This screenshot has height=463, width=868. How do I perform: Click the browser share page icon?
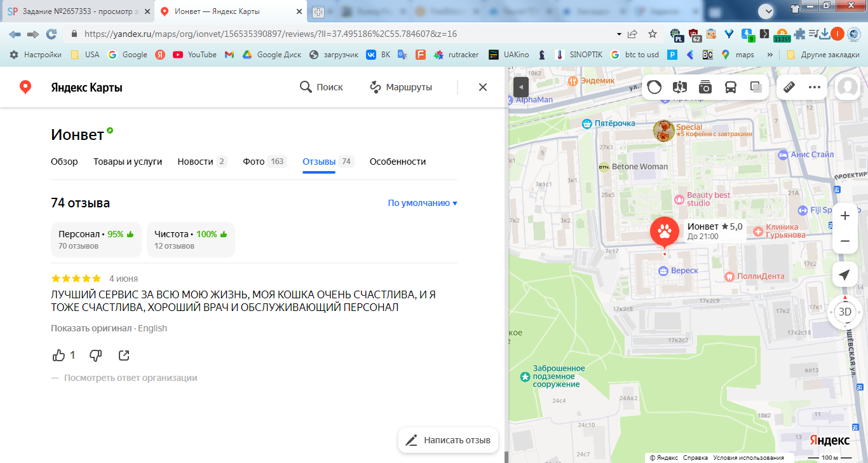632,34
